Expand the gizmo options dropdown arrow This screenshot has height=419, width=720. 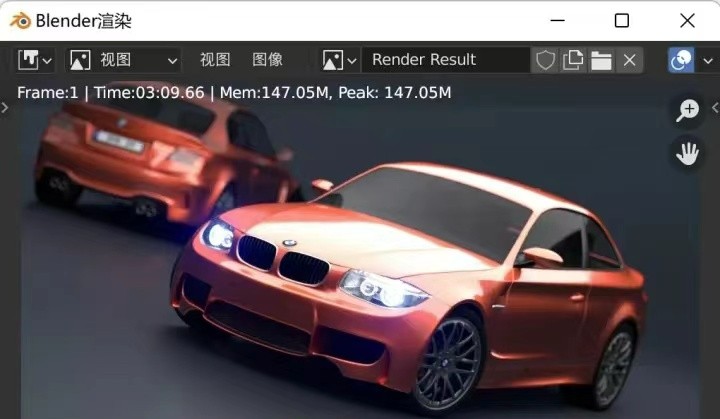point(708,60)
